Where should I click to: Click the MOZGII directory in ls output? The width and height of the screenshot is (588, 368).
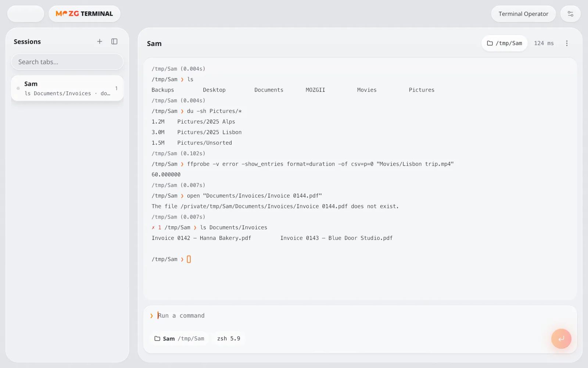coord(315,90)
